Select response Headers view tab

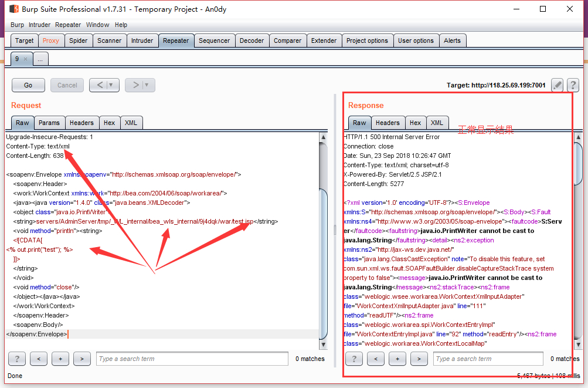pyautogui.click(x=388, y=123)
